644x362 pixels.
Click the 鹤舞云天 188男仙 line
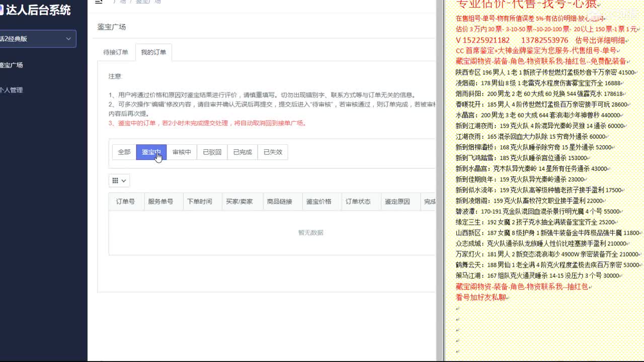point(548,264)
